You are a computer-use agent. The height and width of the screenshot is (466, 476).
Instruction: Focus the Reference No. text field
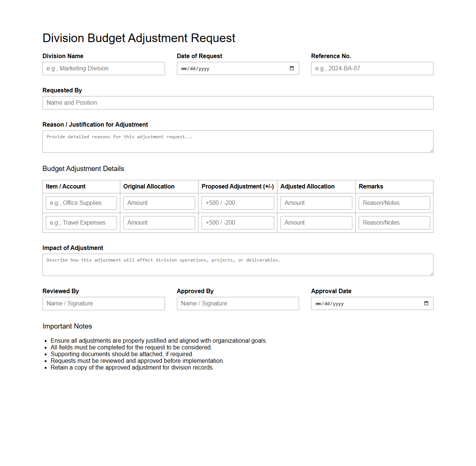pyautogui.click(x=372, y=69)
